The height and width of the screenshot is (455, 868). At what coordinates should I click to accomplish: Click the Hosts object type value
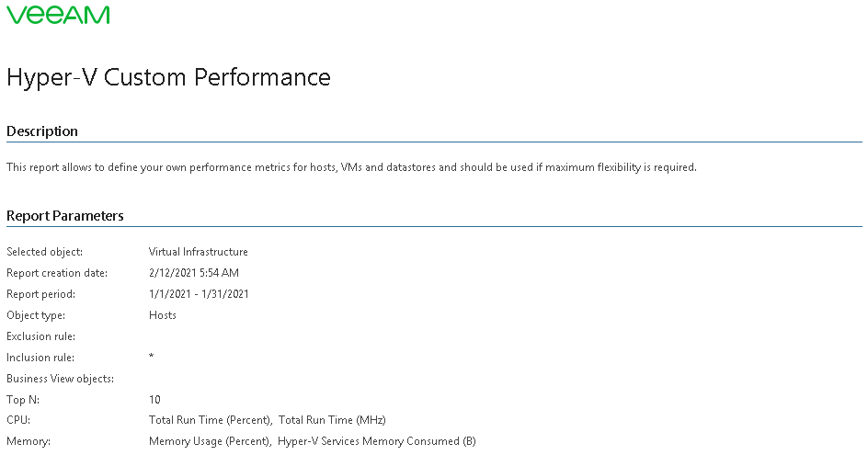tap(163, 315)
